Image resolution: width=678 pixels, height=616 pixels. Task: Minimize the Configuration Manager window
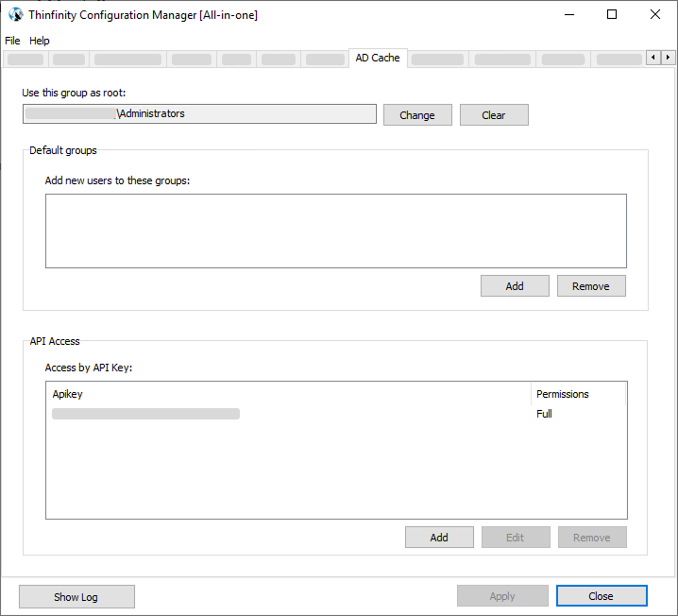pos(569,15)
